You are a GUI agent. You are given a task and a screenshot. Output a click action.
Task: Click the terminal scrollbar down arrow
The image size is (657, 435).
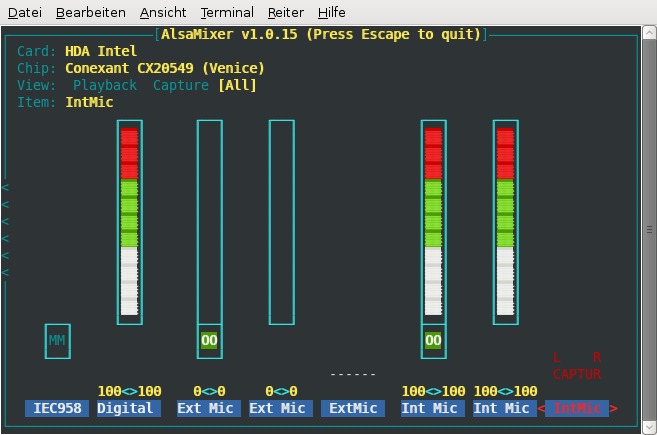[x=649, y=427]
